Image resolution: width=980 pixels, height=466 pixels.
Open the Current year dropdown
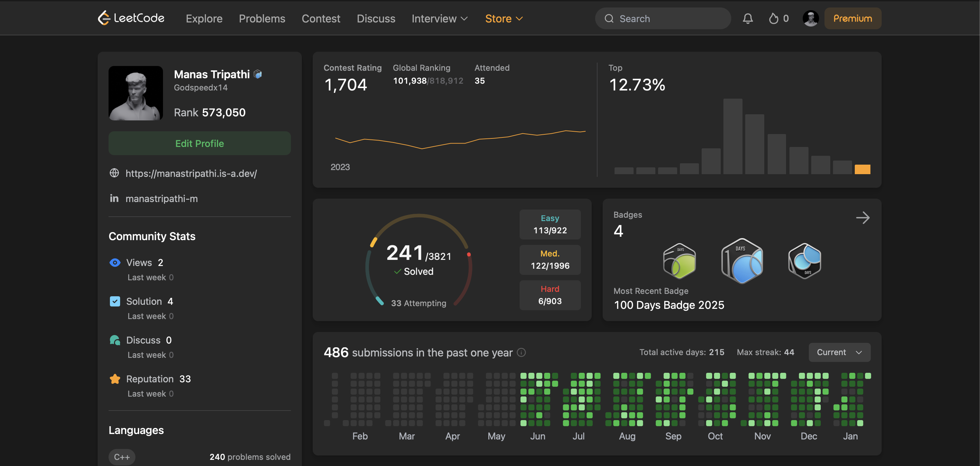[839, 352]
